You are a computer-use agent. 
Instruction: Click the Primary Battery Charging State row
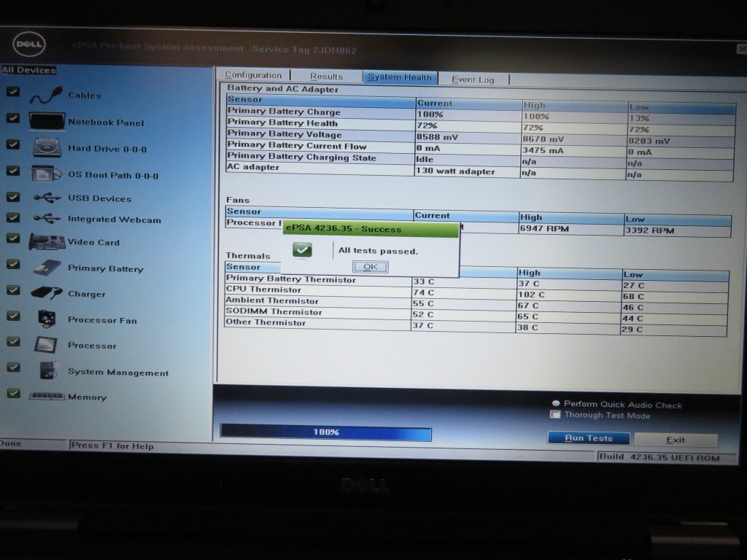click(480, 160)
